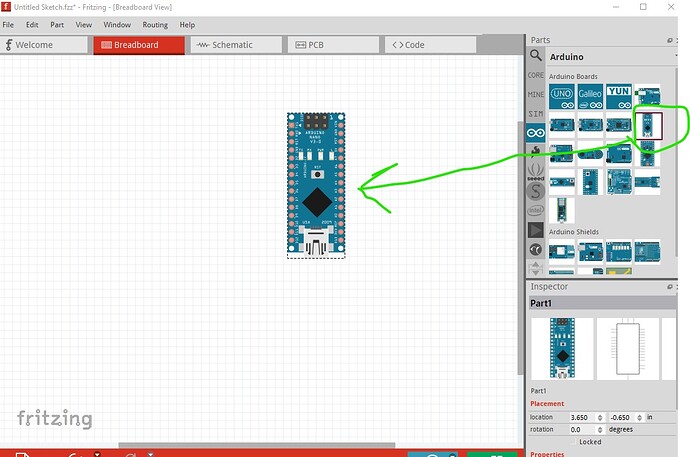
Task: Open the Intel parts bin
Action: 536,211
